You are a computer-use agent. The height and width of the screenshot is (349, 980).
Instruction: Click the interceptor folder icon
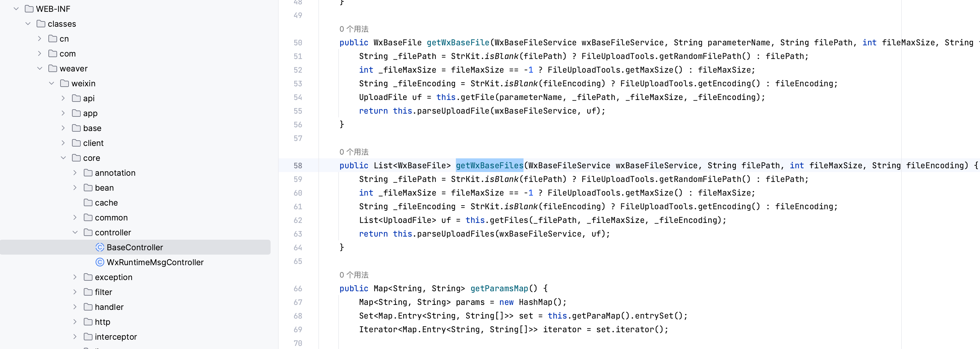[x=88, y=337]
